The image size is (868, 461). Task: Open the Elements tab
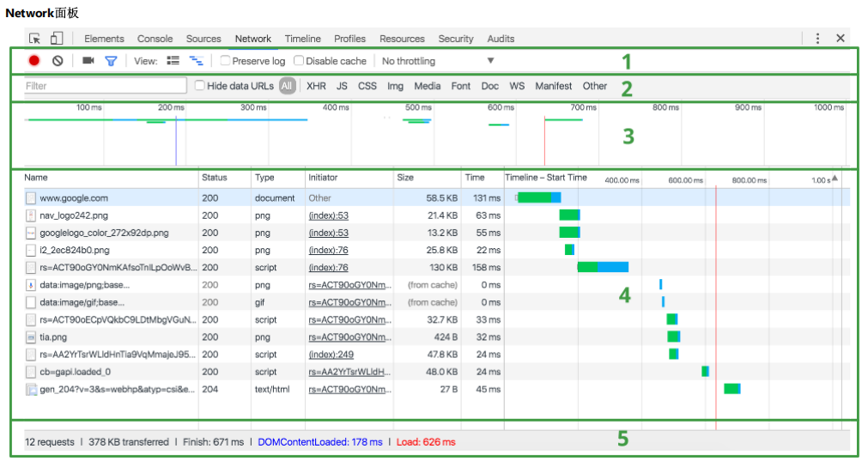coord(104,39)
